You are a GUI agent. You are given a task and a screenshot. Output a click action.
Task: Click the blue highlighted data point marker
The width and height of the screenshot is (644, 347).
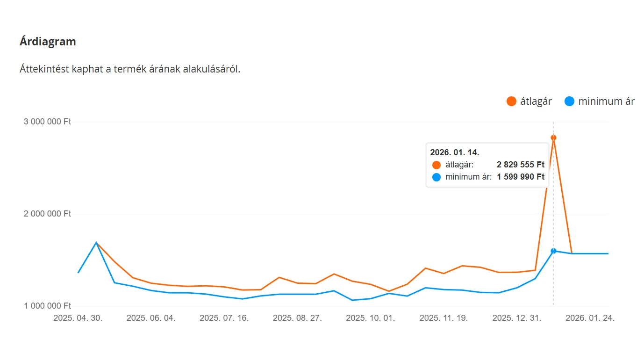point(553,251)
